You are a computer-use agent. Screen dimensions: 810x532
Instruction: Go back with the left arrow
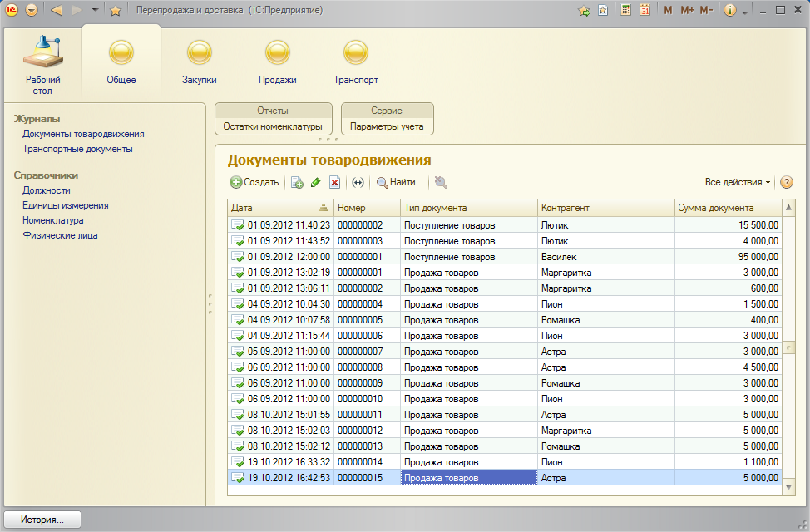tap(57, 10)
